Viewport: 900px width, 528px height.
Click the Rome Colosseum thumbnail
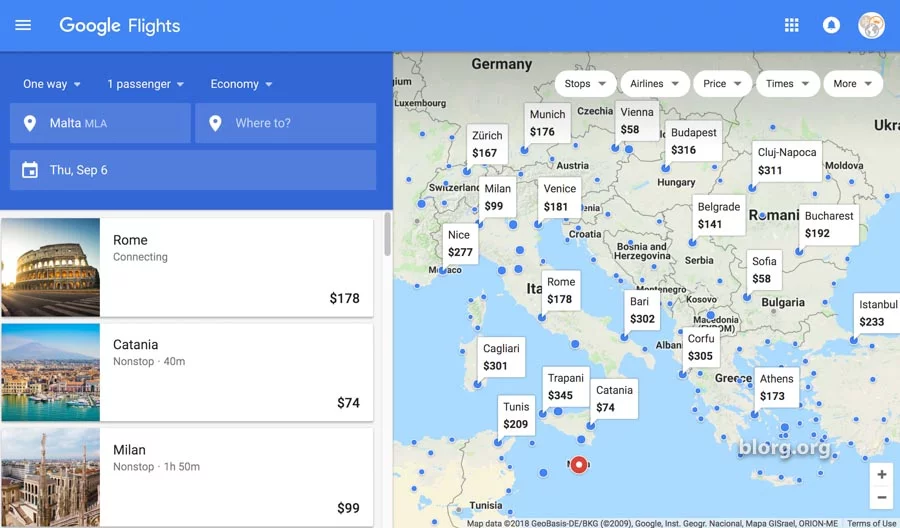point(51,267)
